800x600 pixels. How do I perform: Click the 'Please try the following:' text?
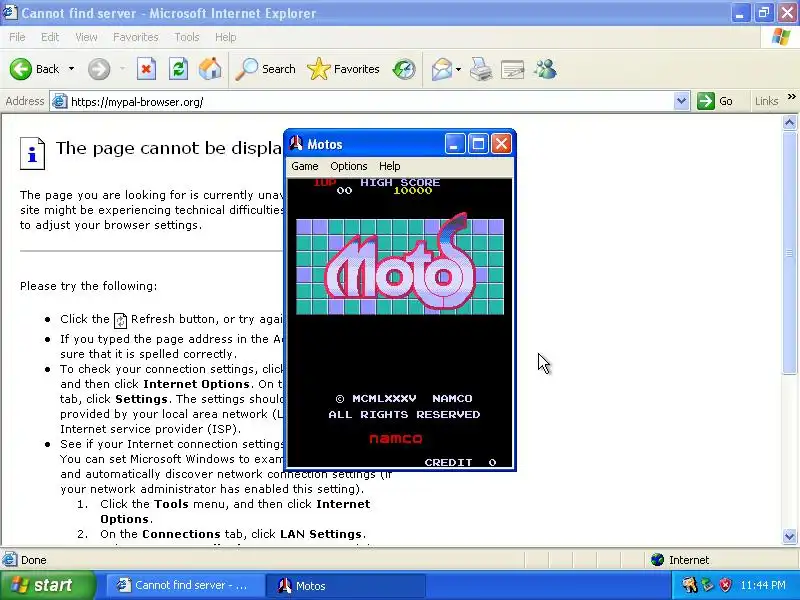point(88,286)
